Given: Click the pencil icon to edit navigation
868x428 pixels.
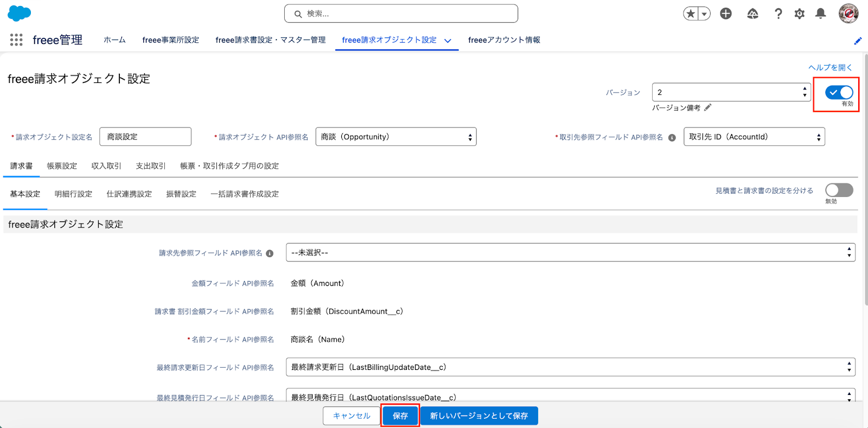Looking at the screenshot, I should click(858, 41).
